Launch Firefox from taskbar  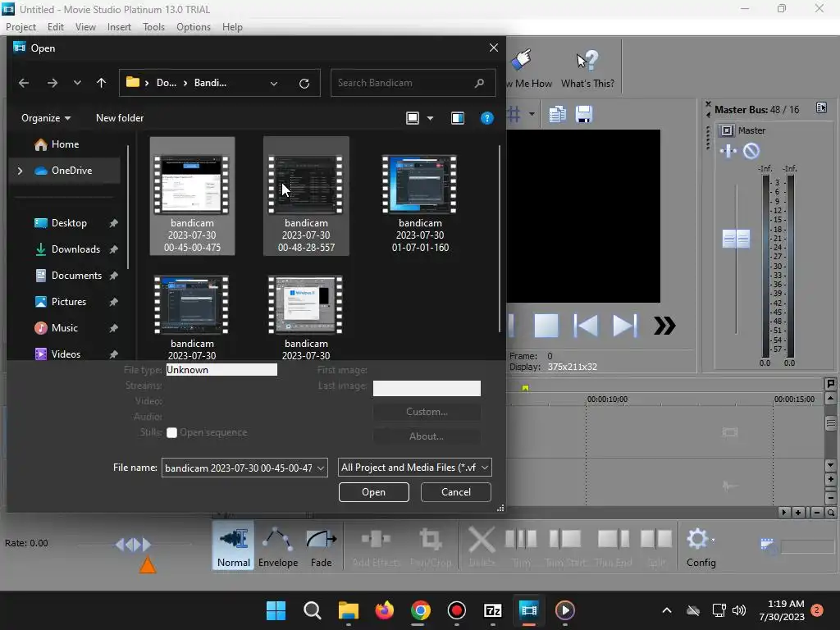pos(384,610)
